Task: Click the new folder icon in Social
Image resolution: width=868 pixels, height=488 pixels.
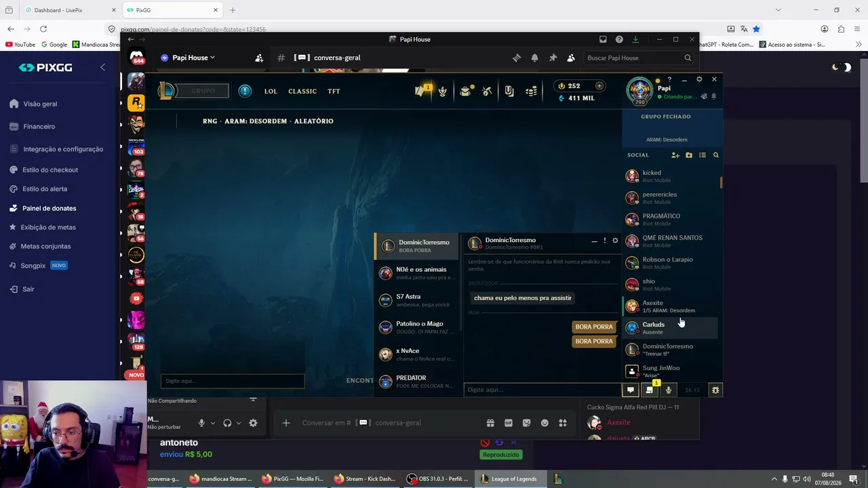Action: tap(689, 155)
